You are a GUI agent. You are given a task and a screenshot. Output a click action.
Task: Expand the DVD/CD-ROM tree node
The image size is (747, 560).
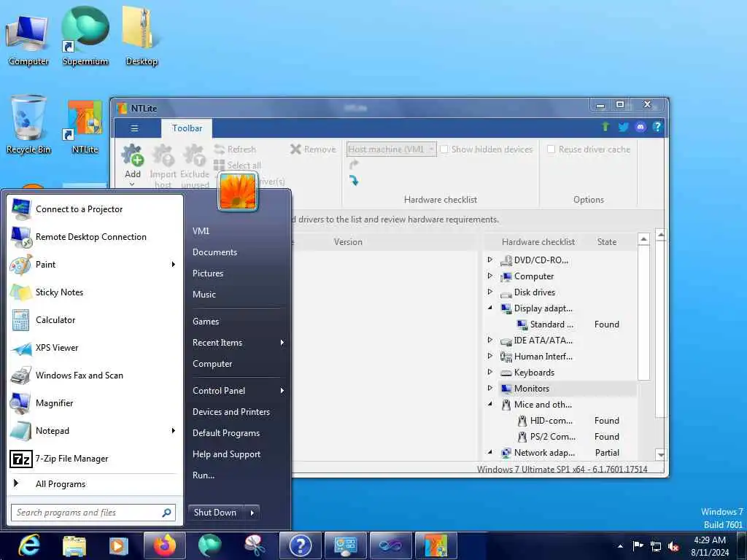[x=489, y=260]
